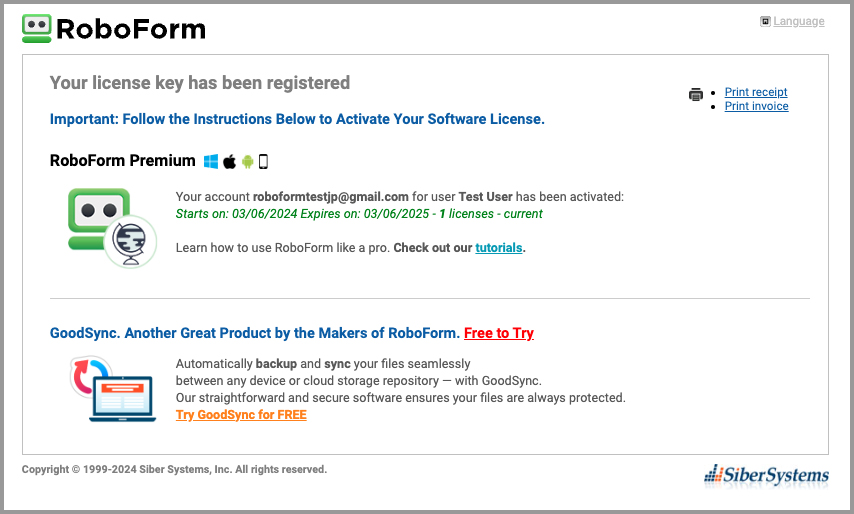
Task: Click the license key registered heading
Action: pyautogui.click(x=200, y=83)
